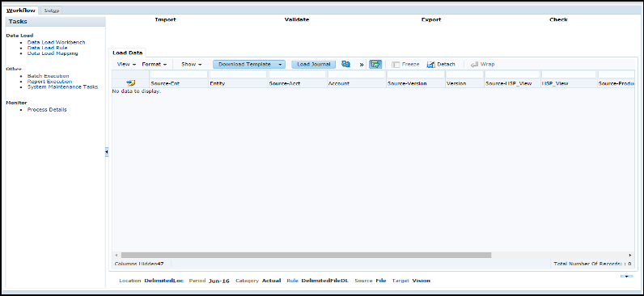
Task: Click the Account column header
Action: click(356, 83)
